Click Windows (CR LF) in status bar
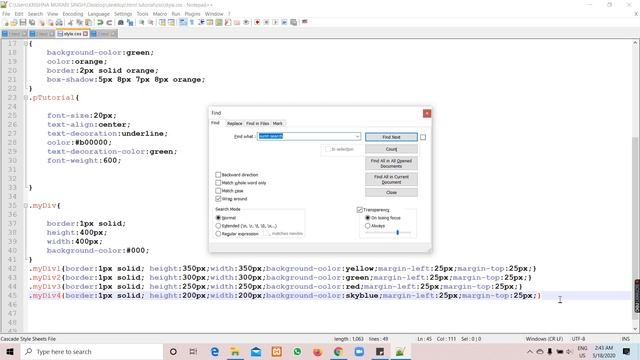This screenshot has width=640, height=360. pyautogui.click(x=544, y=339)
